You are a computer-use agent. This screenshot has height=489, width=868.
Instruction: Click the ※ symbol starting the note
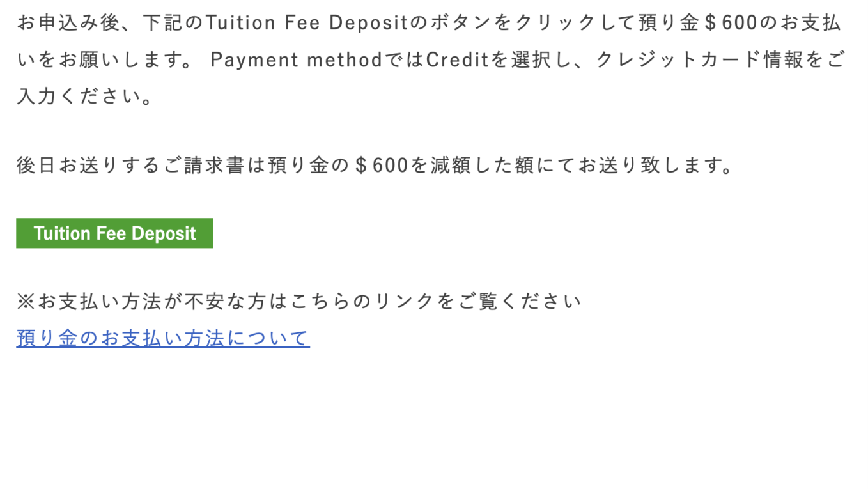pyautogui.click(x=26, y=301)
